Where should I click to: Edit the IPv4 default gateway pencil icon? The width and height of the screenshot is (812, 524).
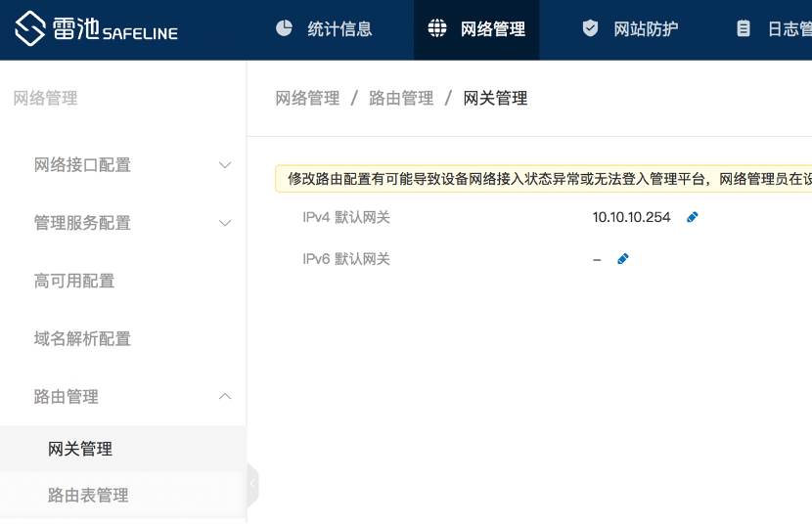pos(693,217)
